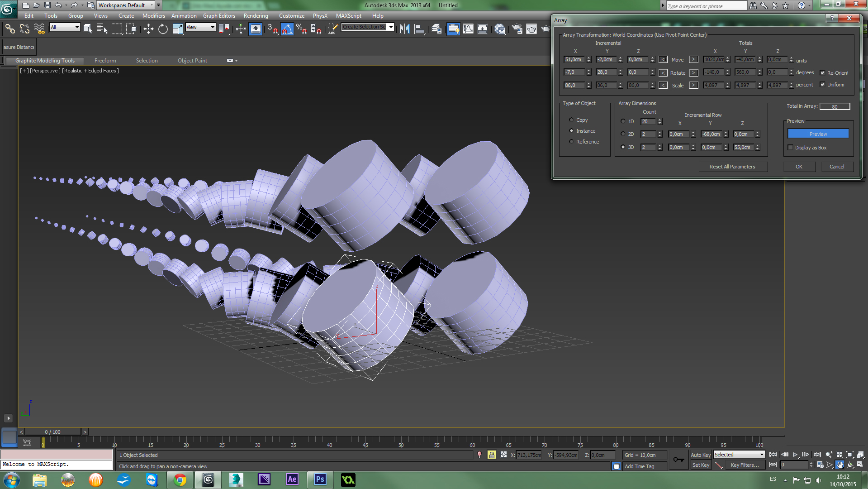Activate the Select and Rotate tool
The height and width of the screenshot is (489, 868).
tap(163, 29)
